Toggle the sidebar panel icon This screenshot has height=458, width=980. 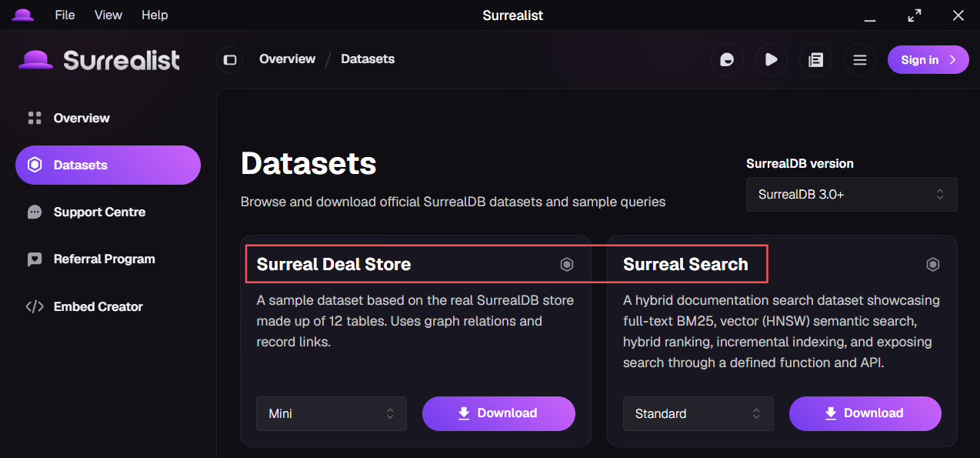(229, 59)
